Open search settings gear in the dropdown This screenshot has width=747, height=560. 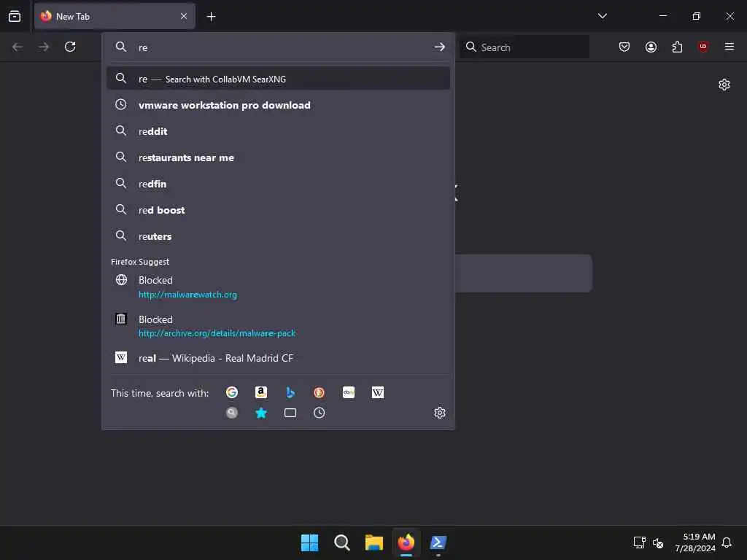click(x=440, y=413)
